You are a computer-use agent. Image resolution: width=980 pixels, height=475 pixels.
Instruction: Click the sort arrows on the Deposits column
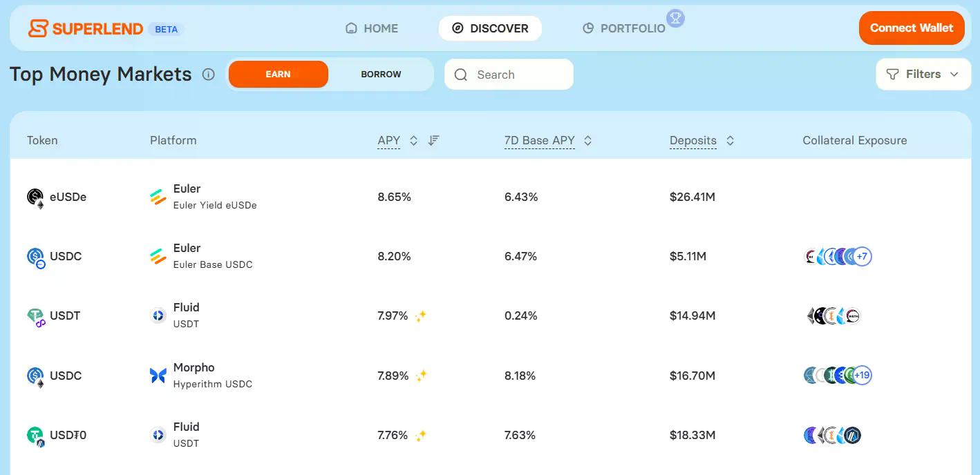(x=730, y=139)
